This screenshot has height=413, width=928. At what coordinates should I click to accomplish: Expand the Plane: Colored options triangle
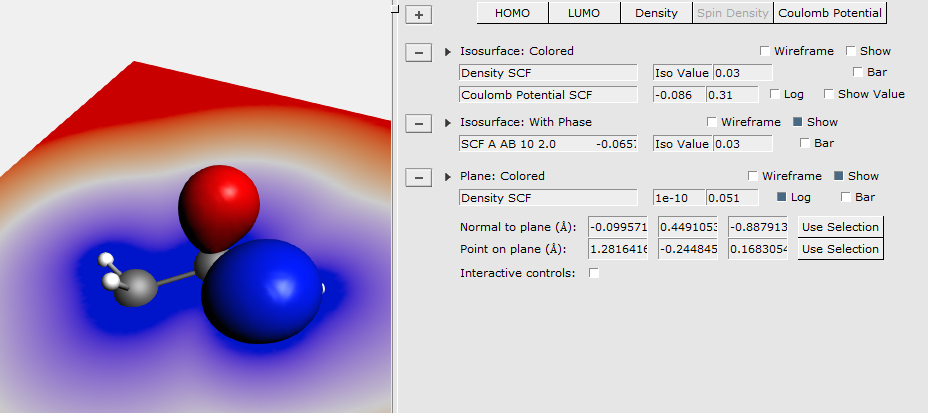coord(448,177)
